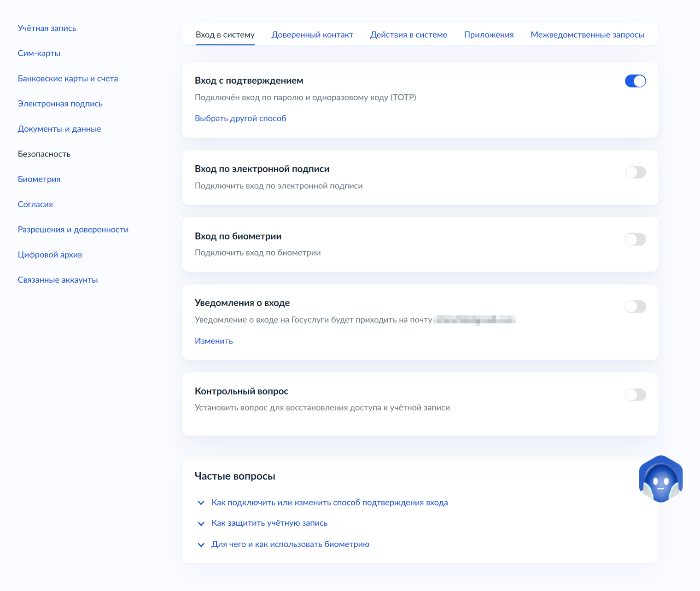Open 'Учётная запись' in the sidebar

click(47, 28)
